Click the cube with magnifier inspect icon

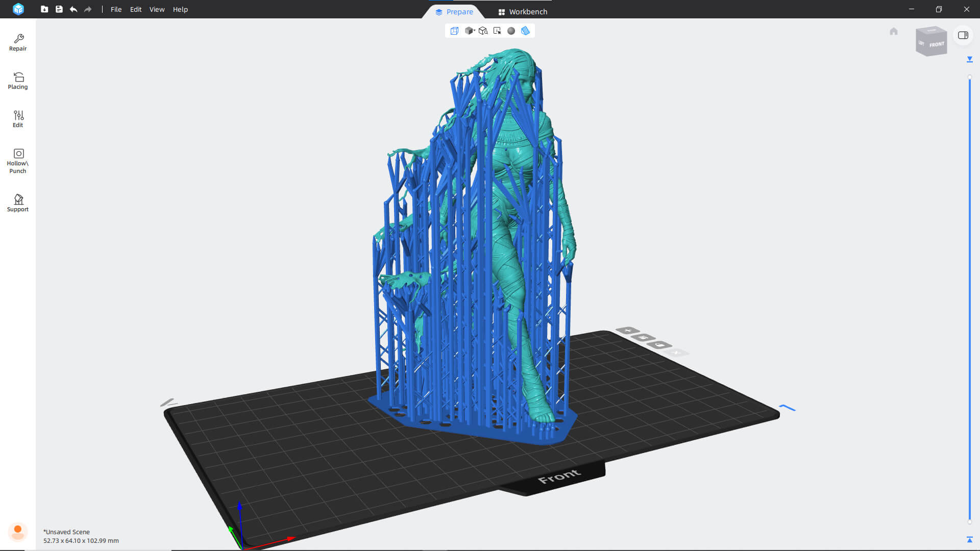click(483, 31)
